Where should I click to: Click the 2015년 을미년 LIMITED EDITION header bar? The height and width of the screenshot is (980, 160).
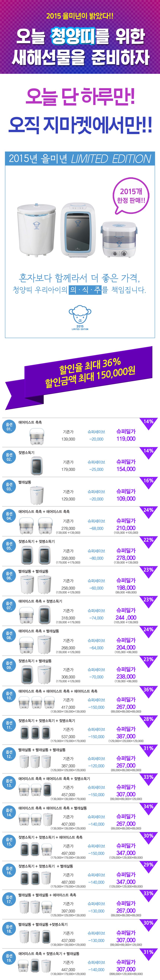(80, 159)
